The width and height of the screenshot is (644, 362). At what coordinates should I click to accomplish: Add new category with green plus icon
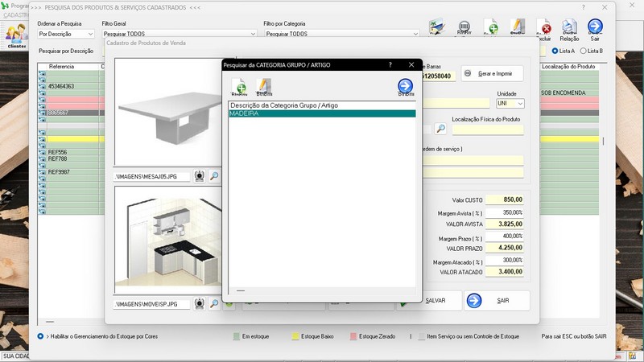click(239, 87)
